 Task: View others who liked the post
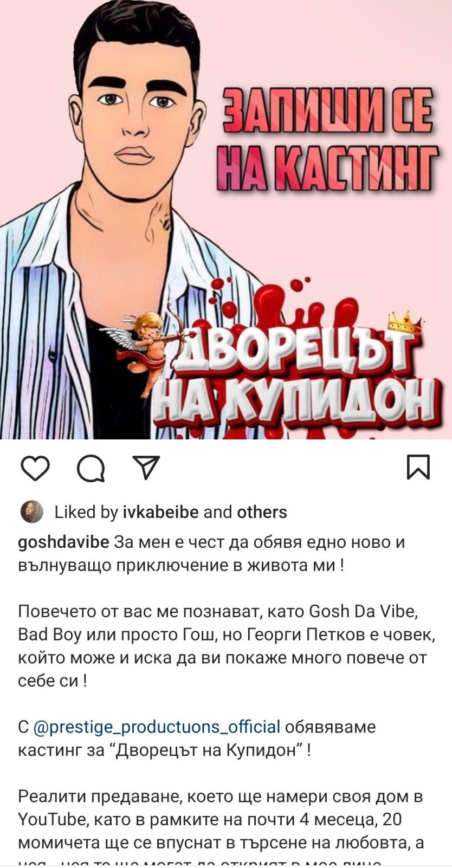(262, 512)
